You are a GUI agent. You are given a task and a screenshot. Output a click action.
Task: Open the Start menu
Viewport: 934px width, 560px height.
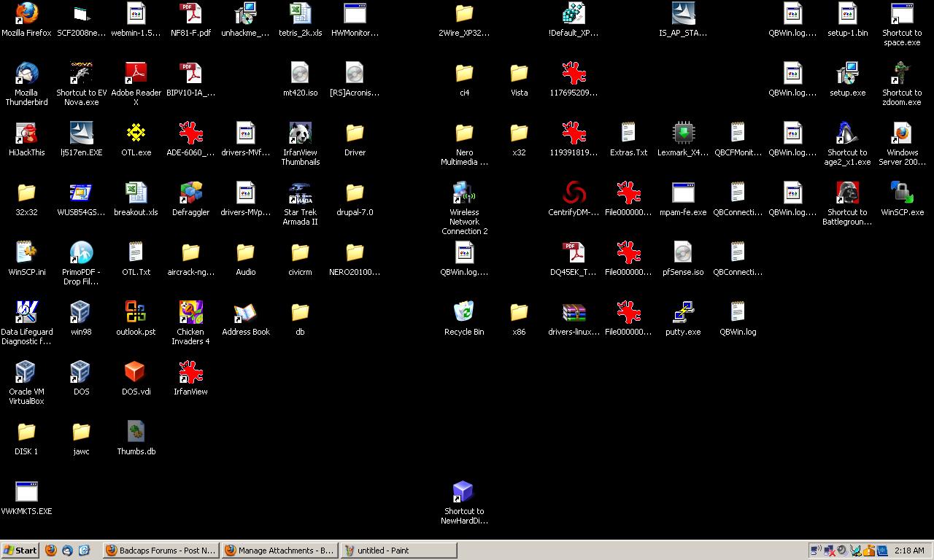[x=20, y=551]
